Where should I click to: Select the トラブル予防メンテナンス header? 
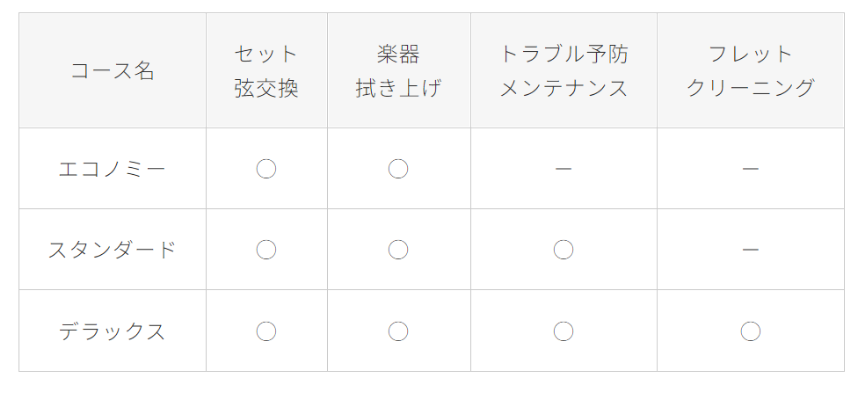[x=563, y=71]
